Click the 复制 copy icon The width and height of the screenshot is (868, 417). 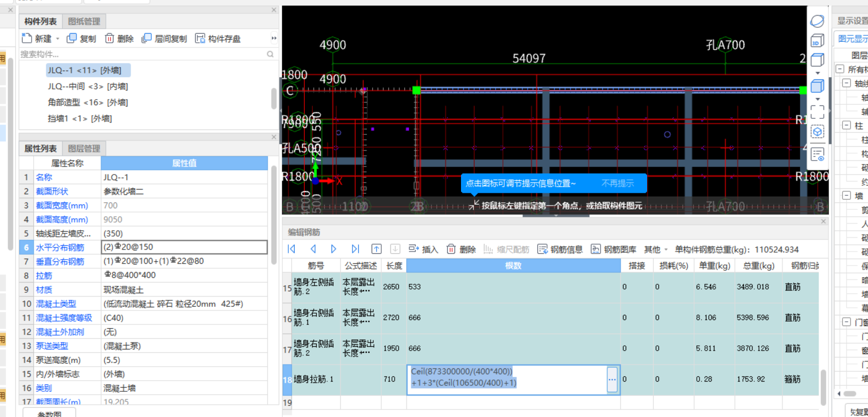pyautogui.click(x=72, y=39)
